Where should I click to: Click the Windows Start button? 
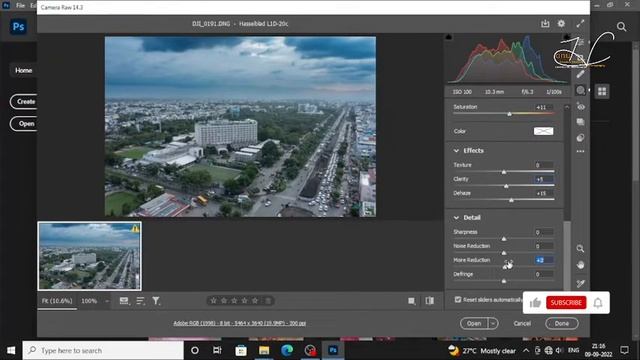11,350
